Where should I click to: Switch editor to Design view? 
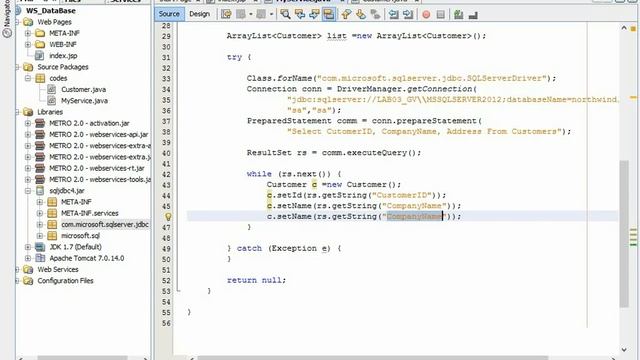pyautogui.click(x=199, y=14)
